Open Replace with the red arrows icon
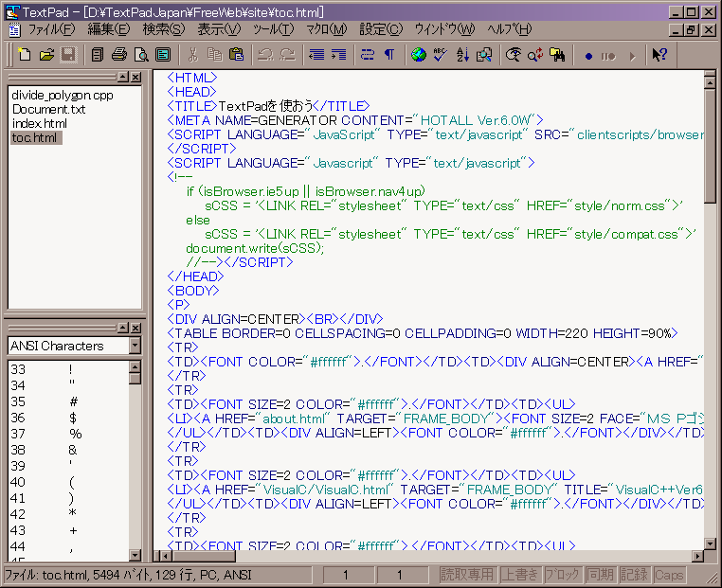 (535, 55)
